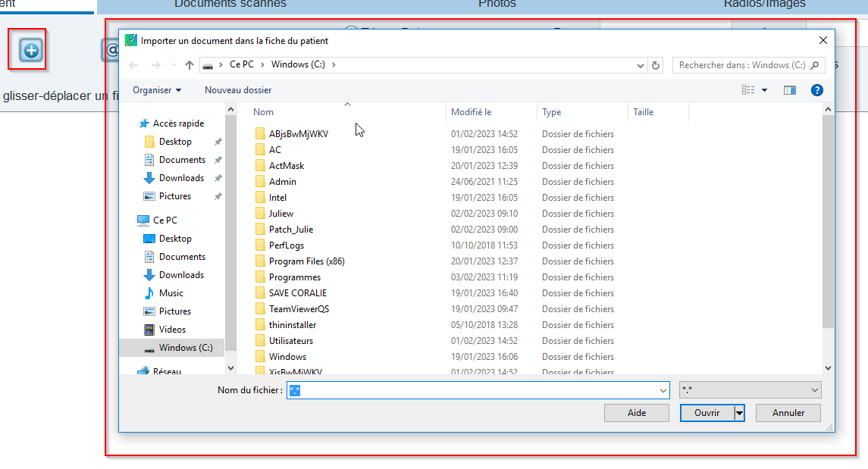Change the view layout icon
This screenshot has height=469, width=868.
(748, 90)
